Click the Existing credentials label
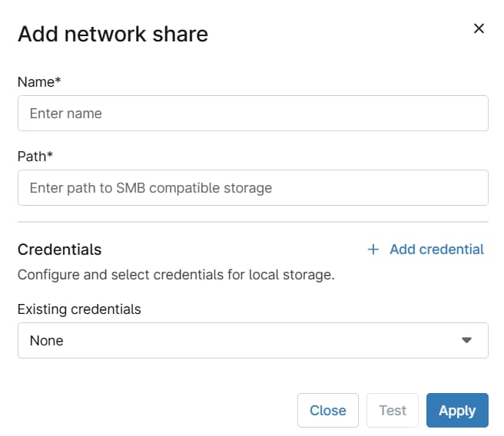The image size is (504, 436). point(79,309)
